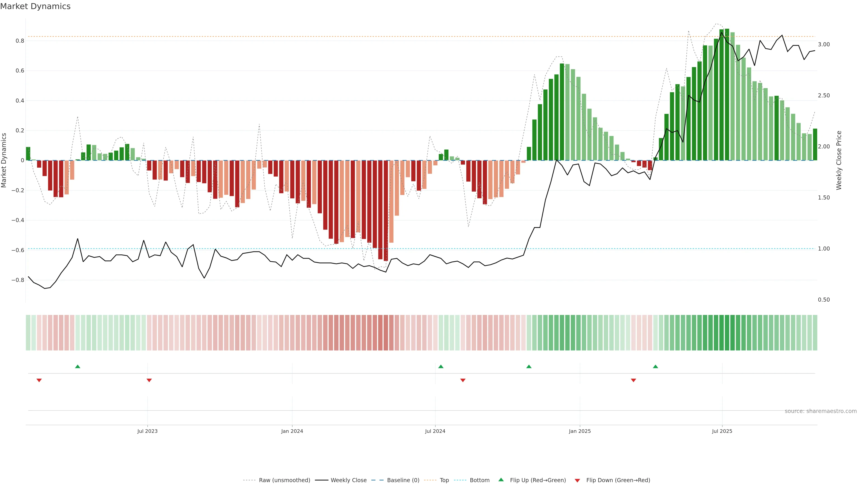Toggle the Weekly Close legend entry

coord(348,480)
